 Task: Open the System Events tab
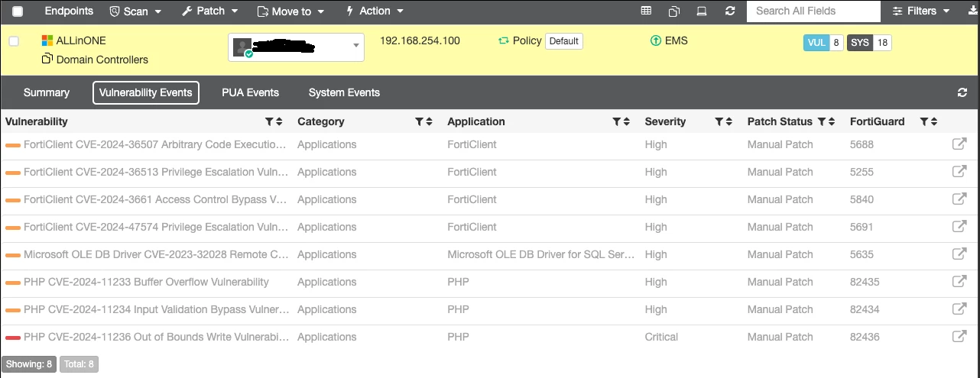344,92
